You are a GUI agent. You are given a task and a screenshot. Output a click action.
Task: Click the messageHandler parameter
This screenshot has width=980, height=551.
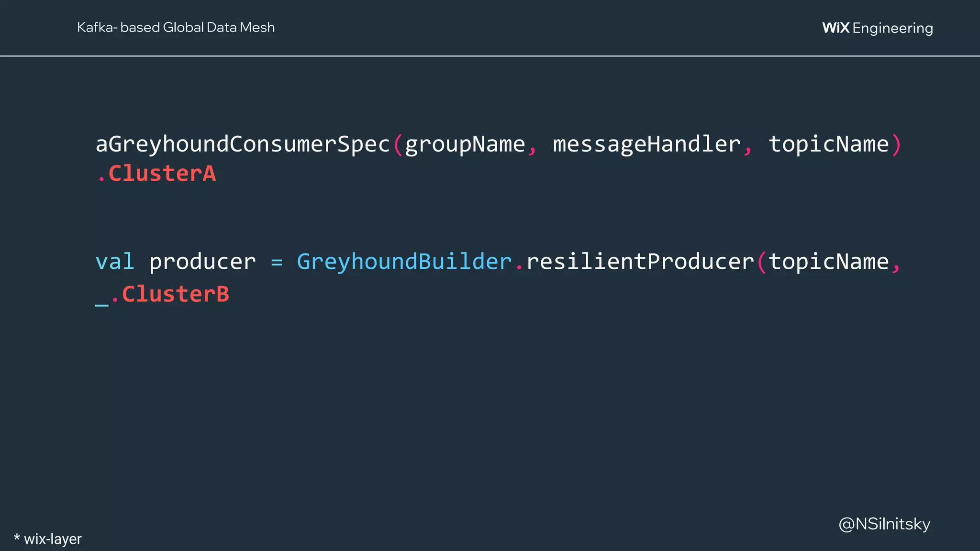tap(646, 144)
